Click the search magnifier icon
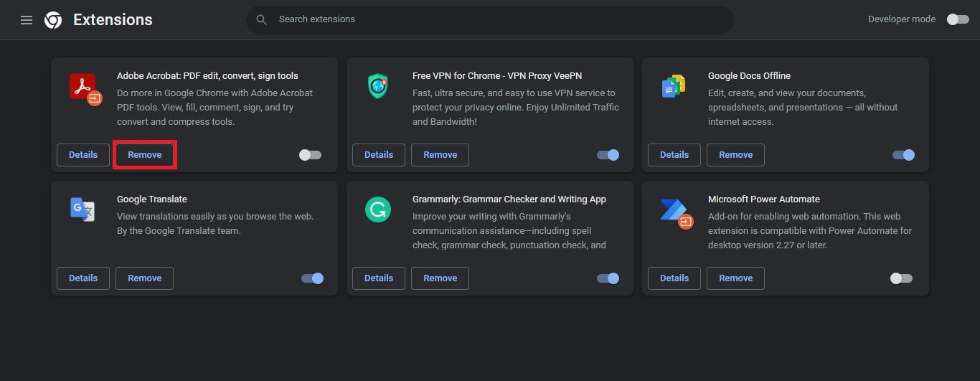980x381 pixels. 262,19
